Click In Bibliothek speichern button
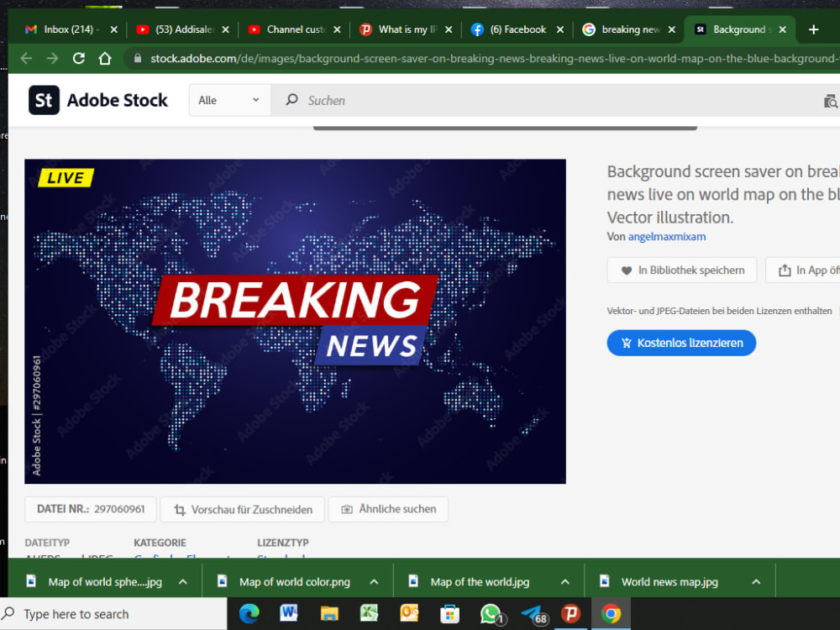The image size is (840, 630). point(682,270)
